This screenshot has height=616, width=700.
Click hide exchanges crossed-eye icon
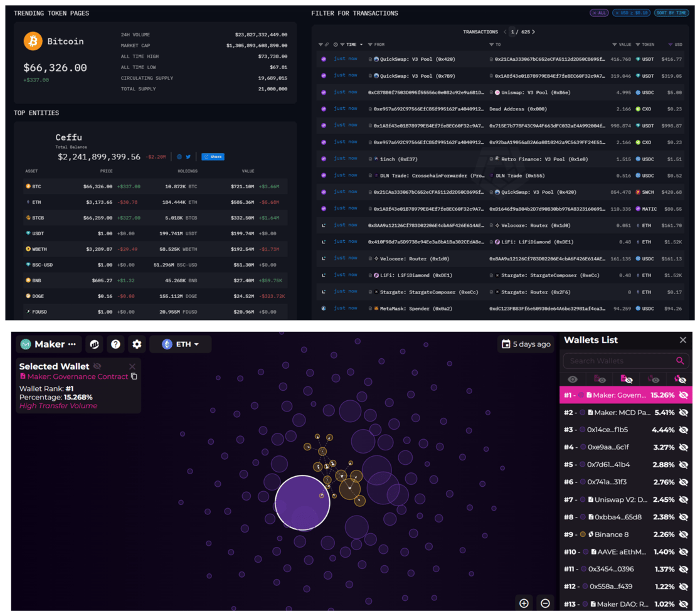tap(680, 380)
